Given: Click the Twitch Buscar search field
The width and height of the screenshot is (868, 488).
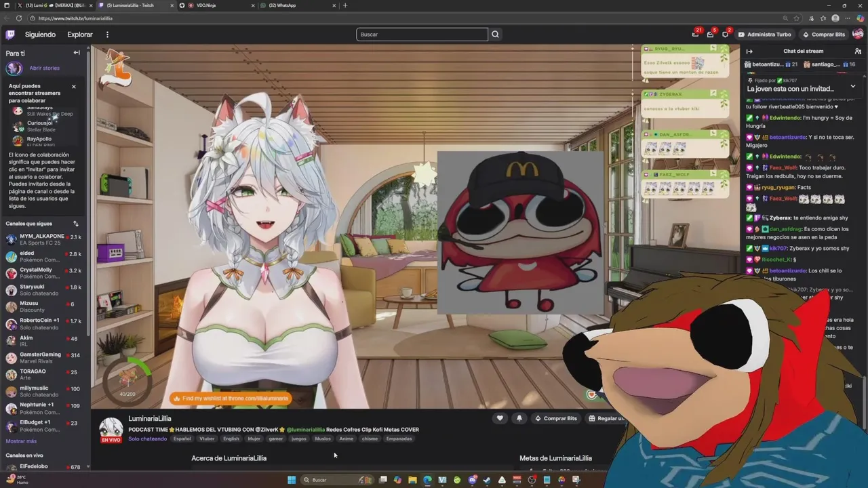Looking at the screenshot, I should tap(422, 35).
